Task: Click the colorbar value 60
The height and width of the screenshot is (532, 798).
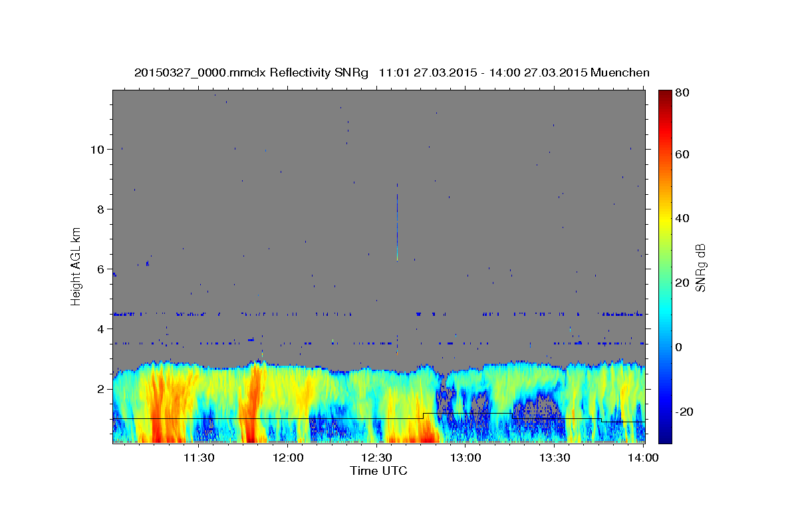Action: click(682, 154)
